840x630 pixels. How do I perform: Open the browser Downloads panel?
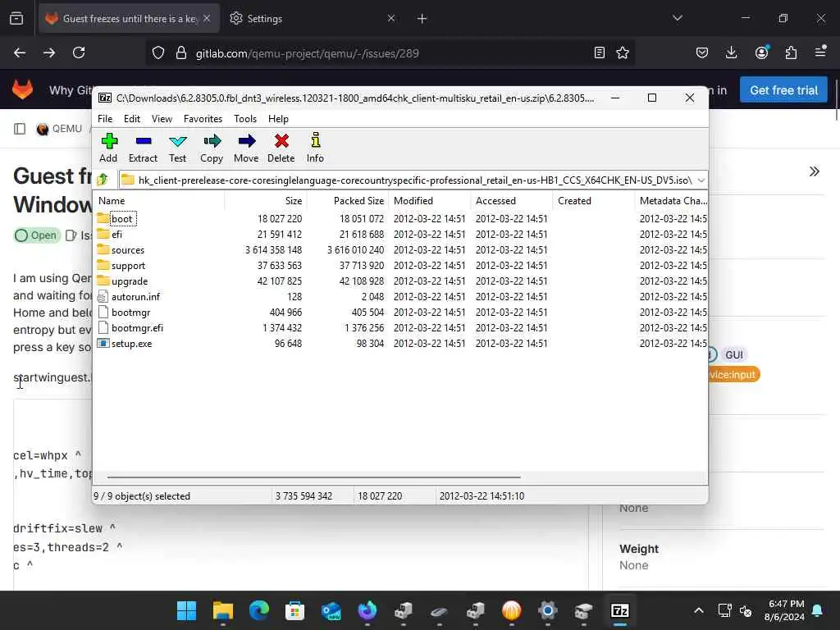click(731, 52)
